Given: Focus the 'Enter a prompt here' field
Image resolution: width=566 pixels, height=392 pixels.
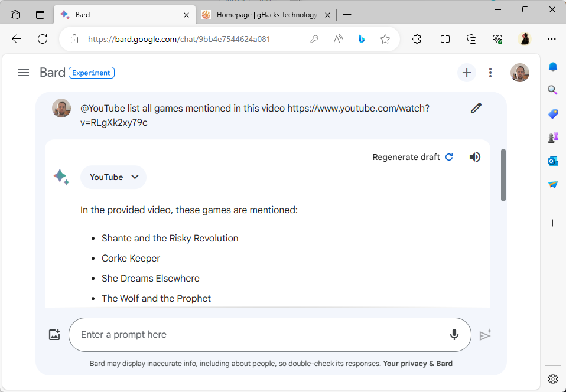Looking at the screenshot, I should coord(269,335).
